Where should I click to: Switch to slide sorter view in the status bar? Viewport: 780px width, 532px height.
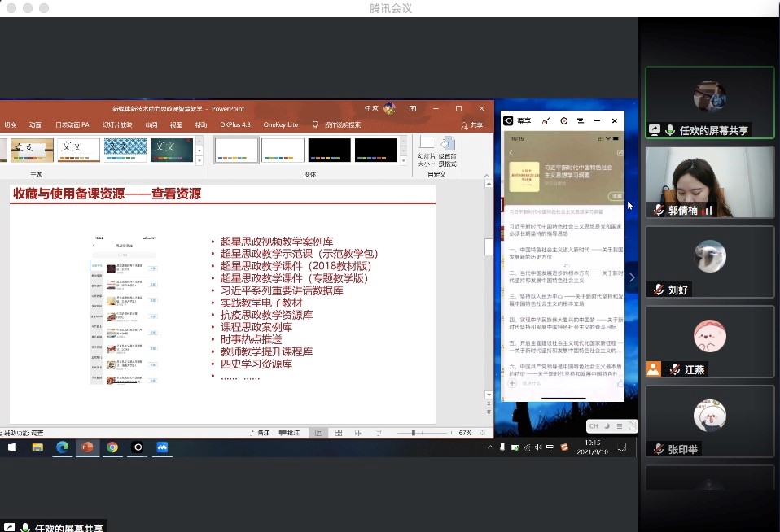tap(338, 433)
